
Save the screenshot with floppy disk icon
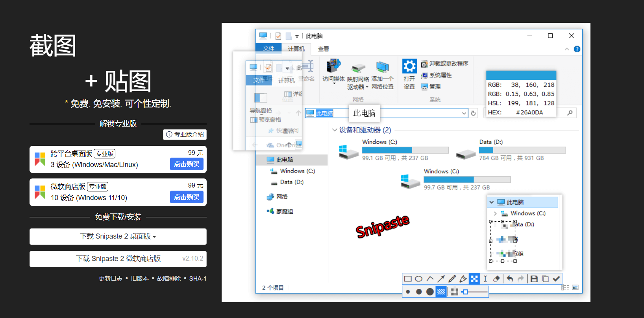[534, 279]
